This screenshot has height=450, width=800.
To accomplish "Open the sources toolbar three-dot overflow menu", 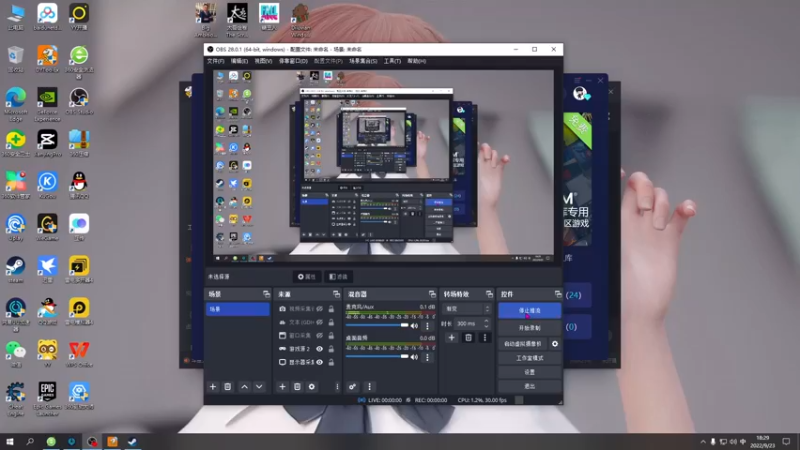I will click(x=337, y=387).
